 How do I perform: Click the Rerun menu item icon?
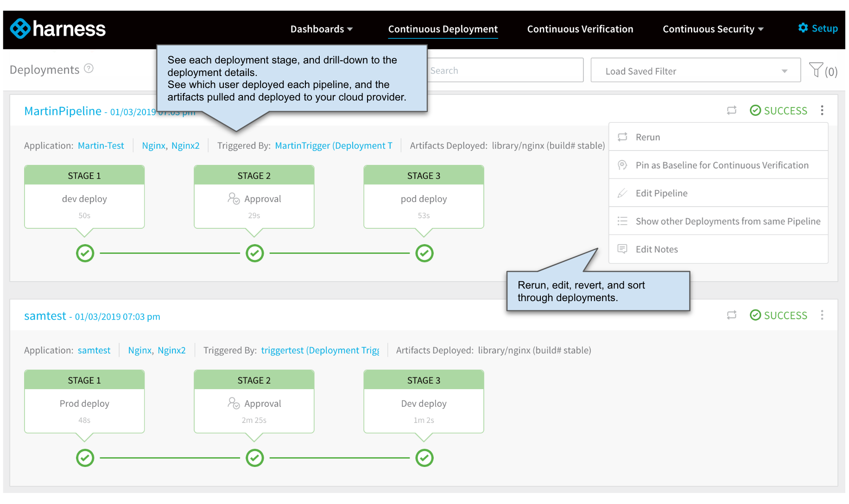click(622, 137)
